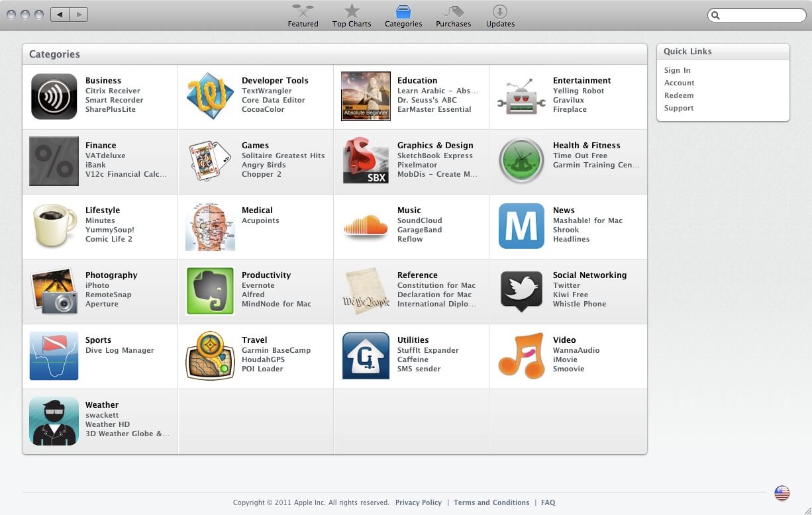
Task: Open the Video orange music note icon
Action: point(521,355)
